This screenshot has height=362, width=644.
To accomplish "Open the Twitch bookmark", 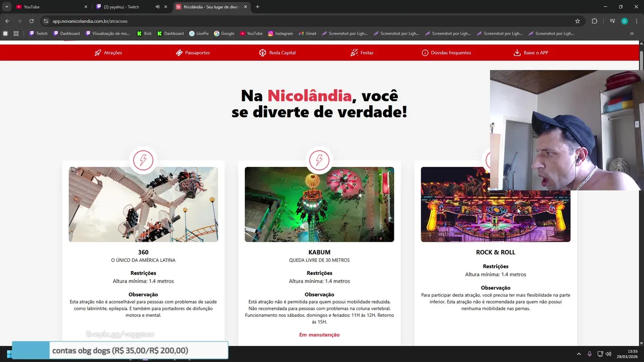I will pos(38,34).
